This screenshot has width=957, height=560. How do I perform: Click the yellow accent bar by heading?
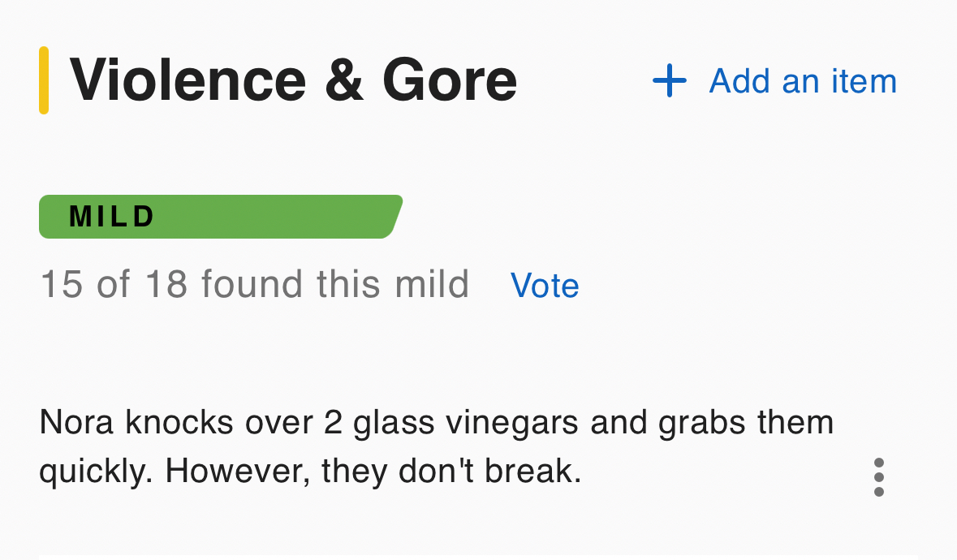pos(44,80)
